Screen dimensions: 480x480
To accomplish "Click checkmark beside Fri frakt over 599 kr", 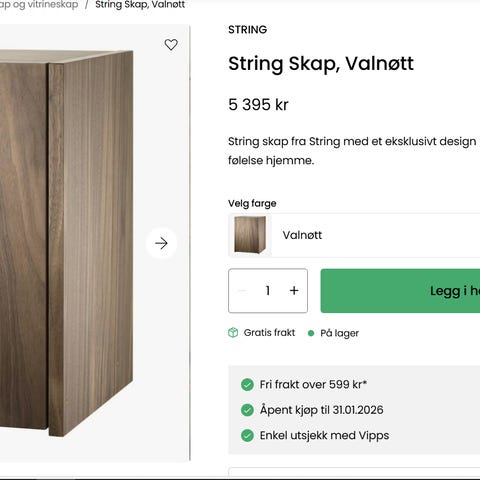I will [x=247, y=384].
